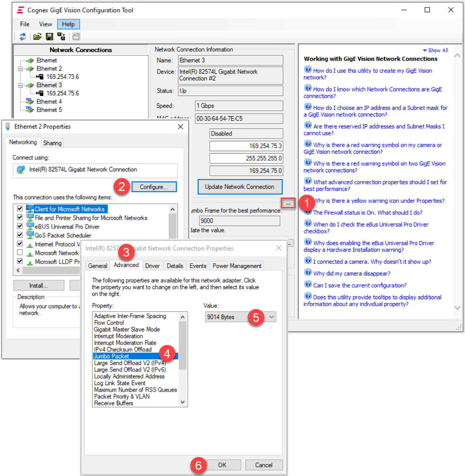The height and width of the screenshot is (476, 465).
Task: Select the 169.254.75.6 camera in the tree
Action: pos(62,93)
